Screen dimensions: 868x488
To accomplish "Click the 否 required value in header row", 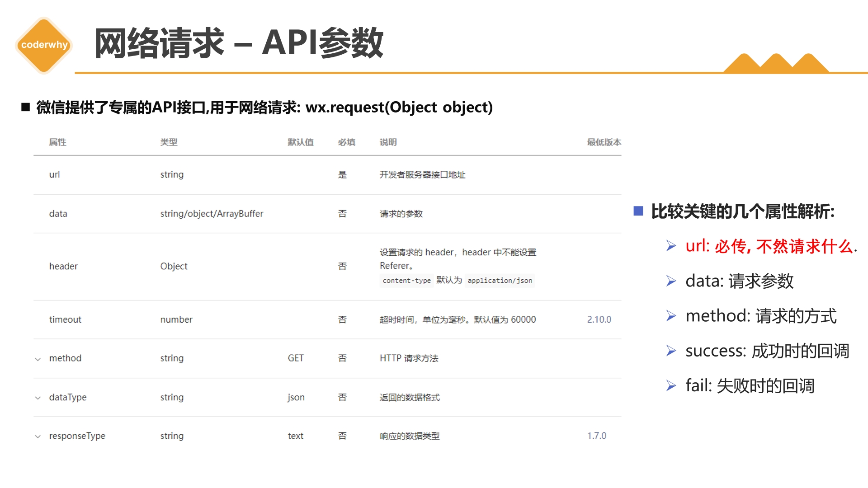I will [342, 267].
